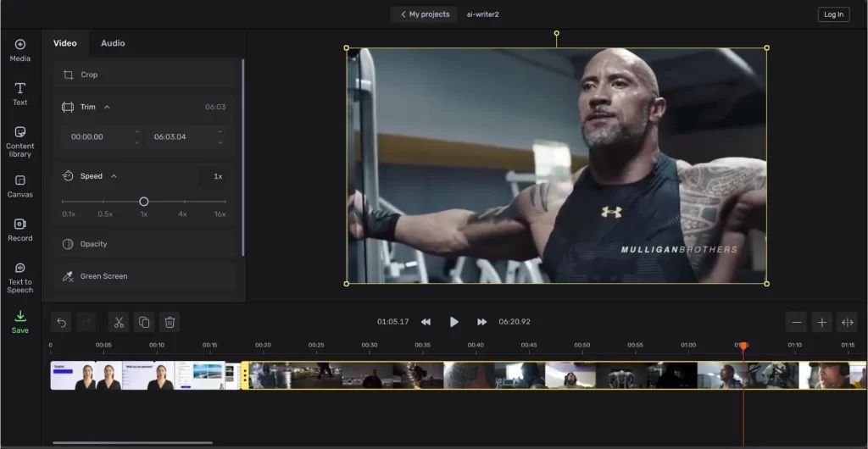Select the Video tab
The image size is (868, 449).
click(x=65, y=43)
